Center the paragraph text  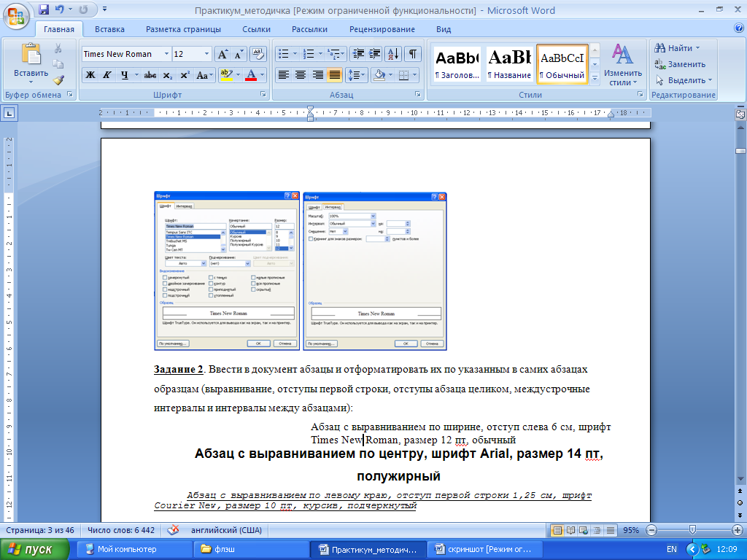coord(300,75)
